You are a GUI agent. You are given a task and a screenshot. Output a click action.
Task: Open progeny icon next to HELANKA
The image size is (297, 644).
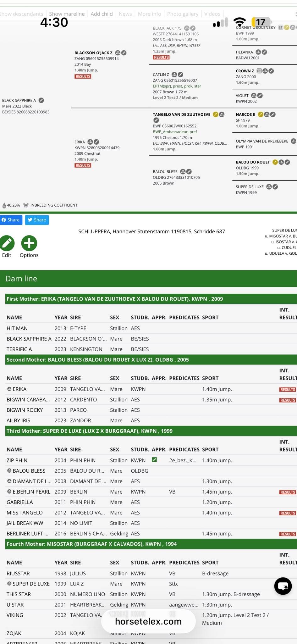[258, 52]
